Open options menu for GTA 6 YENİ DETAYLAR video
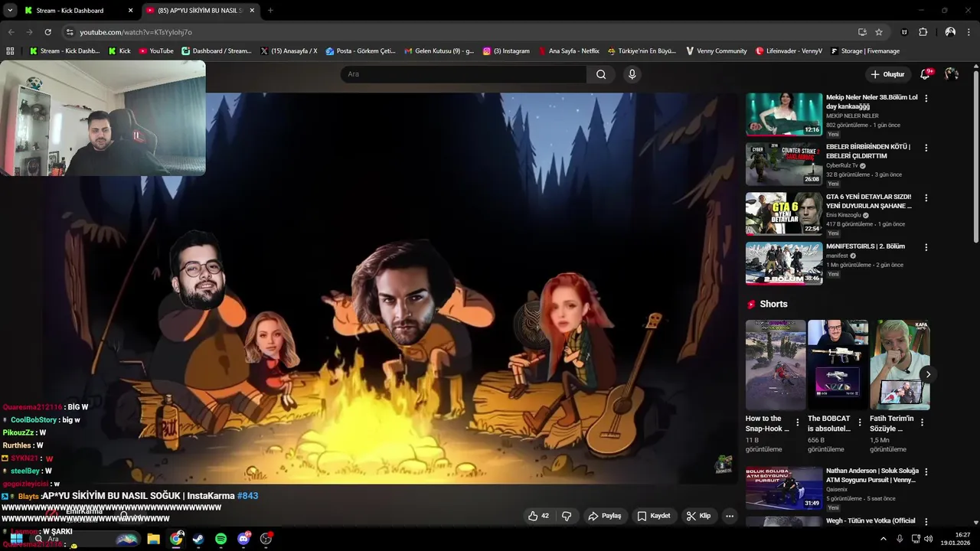The image size is (980, 551). (x=926, y=197)
